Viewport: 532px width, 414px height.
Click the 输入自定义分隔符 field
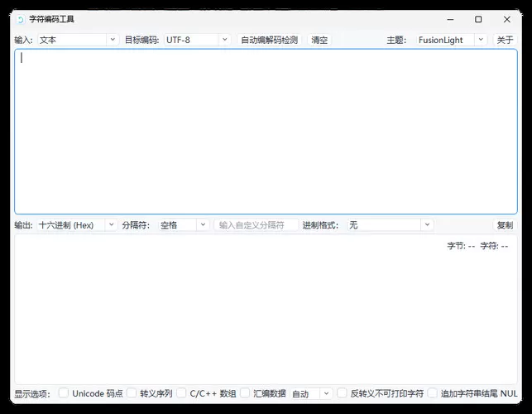click(256, 225)
